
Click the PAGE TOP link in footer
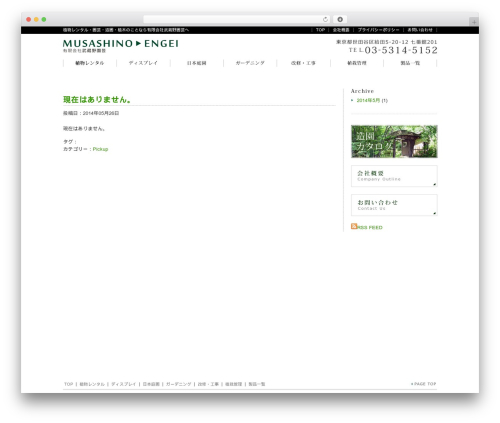click(424, 384)
